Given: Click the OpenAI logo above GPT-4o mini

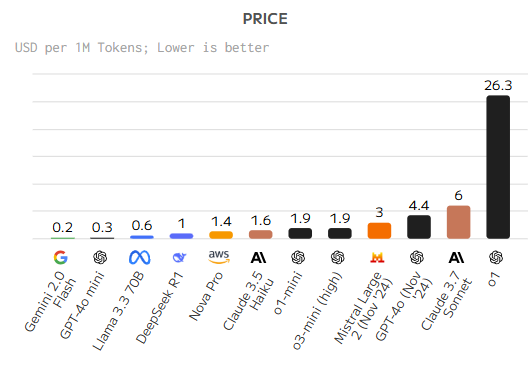Looking at the screenshot, I should click(100, 258).
